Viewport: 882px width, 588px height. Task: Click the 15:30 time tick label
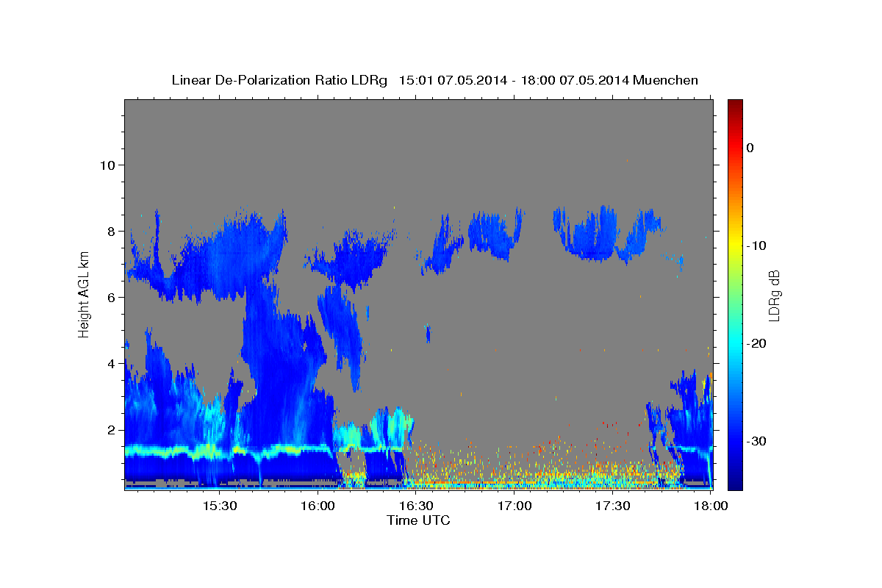coord(219,506)
